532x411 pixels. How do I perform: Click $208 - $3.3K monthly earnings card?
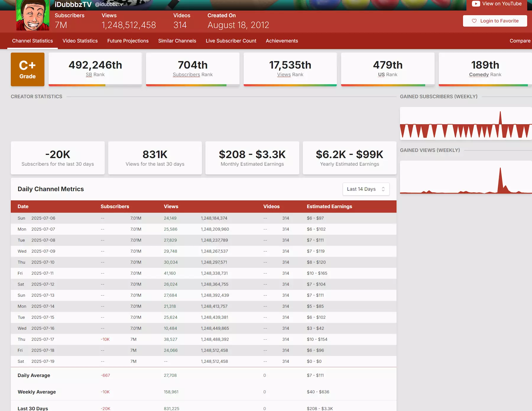(252, 158)
